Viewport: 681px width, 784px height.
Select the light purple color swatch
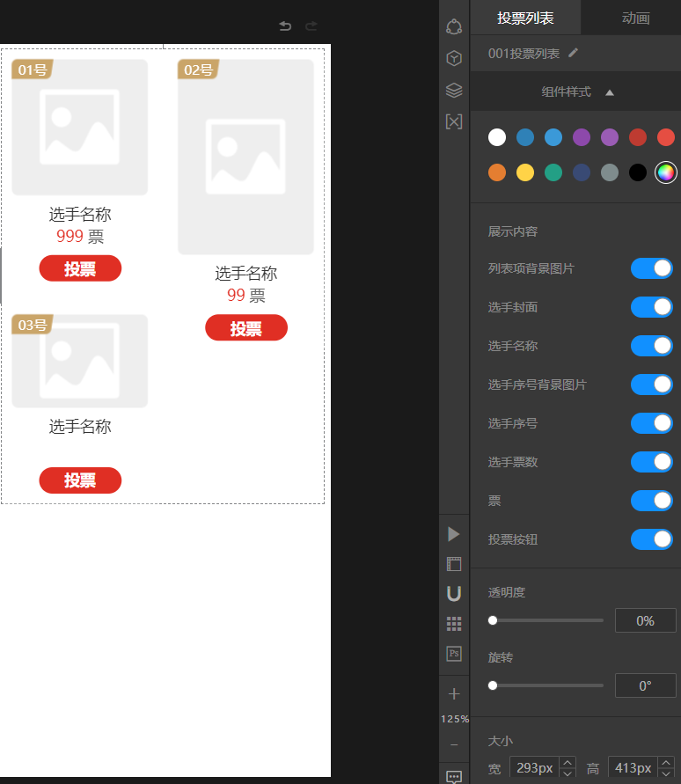610,137
